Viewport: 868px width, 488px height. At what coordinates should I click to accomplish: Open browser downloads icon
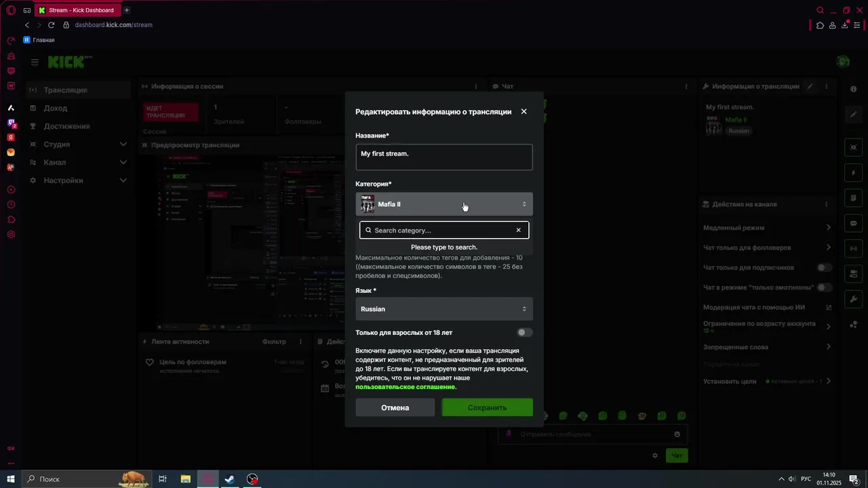pos(845,25)
